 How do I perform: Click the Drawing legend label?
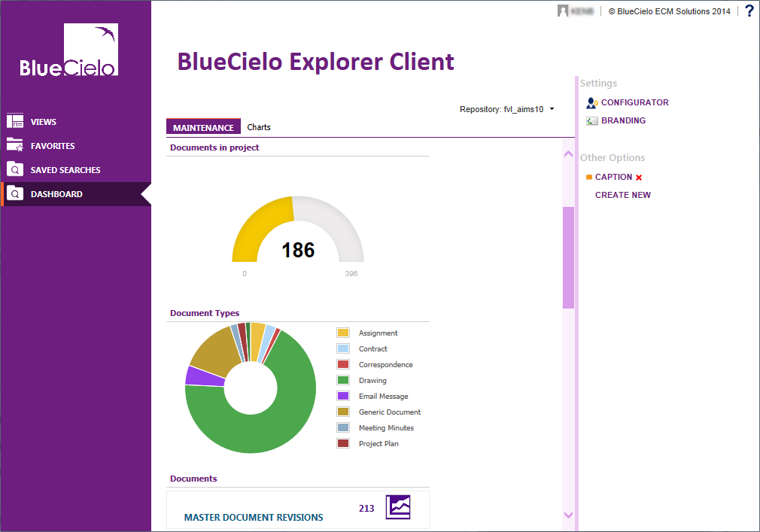point(372,381)
